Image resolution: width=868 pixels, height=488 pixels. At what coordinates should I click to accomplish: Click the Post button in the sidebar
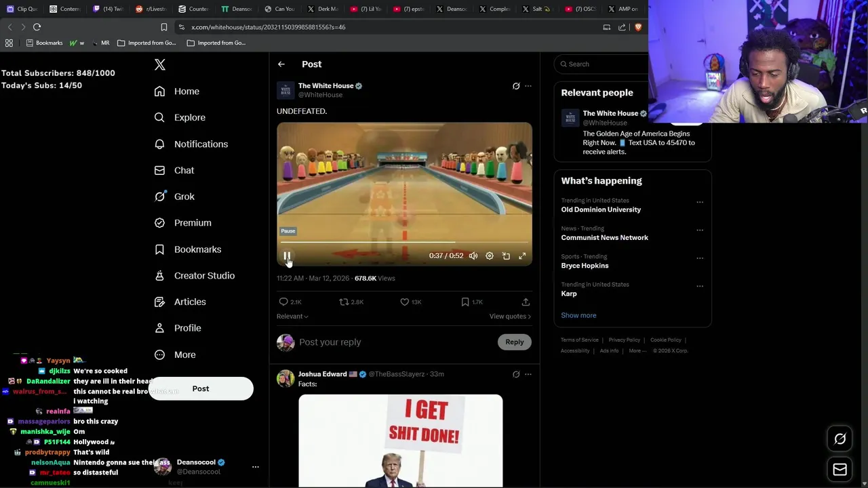(x=201, y=388)
